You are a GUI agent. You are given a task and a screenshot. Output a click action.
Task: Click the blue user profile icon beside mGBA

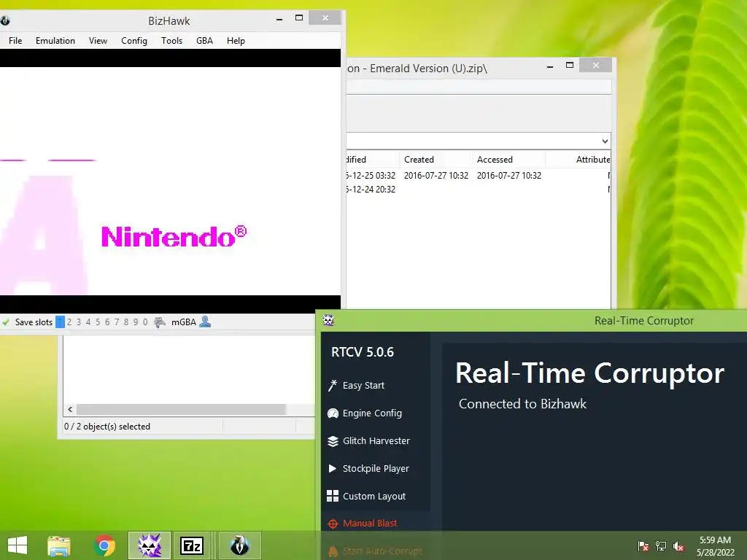205,322
